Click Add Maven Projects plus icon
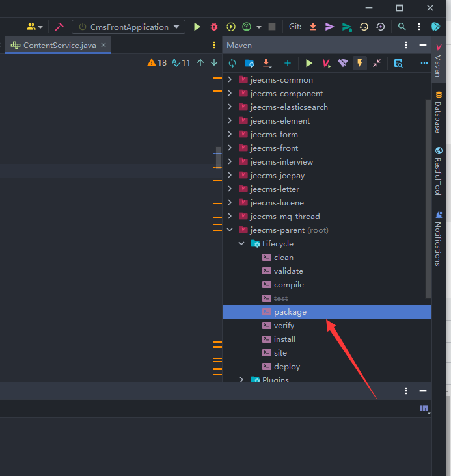This screenshot has height=476, width=451. click(287, 63)
